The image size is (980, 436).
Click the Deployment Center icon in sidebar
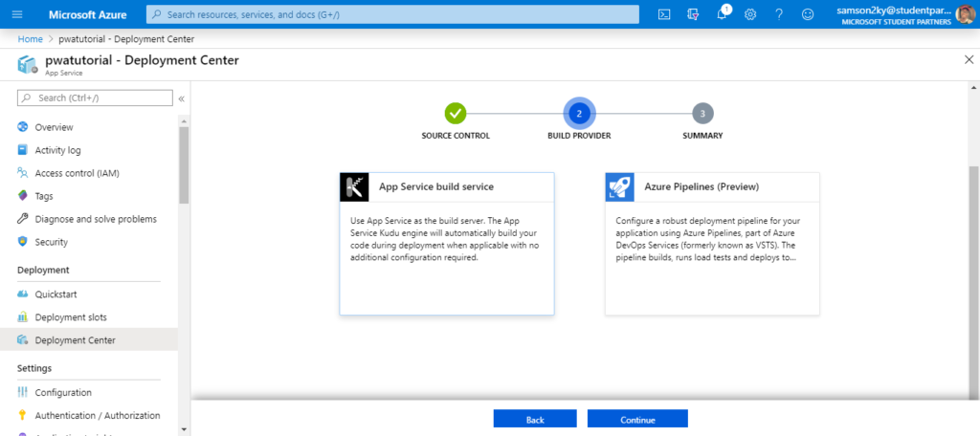click(x=23, y=339)
